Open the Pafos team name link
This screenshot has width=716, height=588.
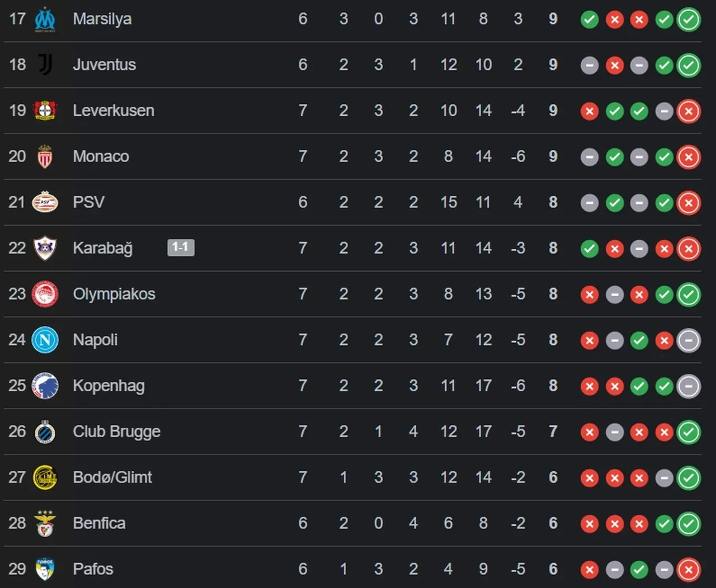point(93,569)
